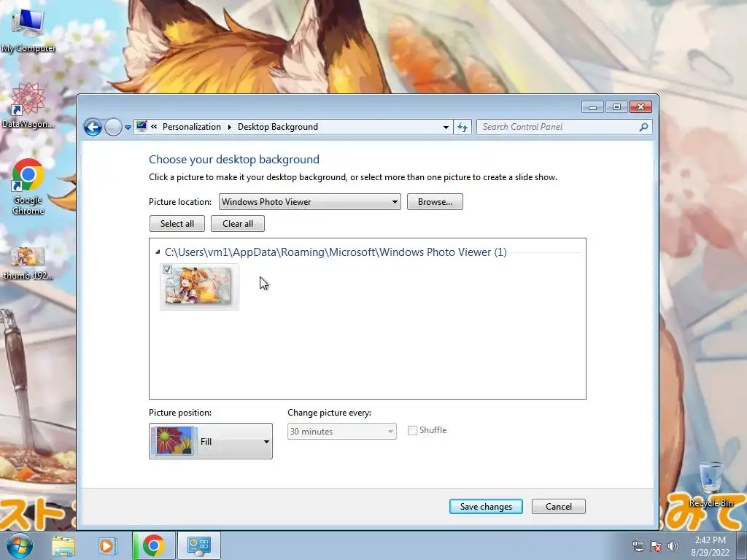Open the Picture position Fill dropdown

[x=211, y=441]
